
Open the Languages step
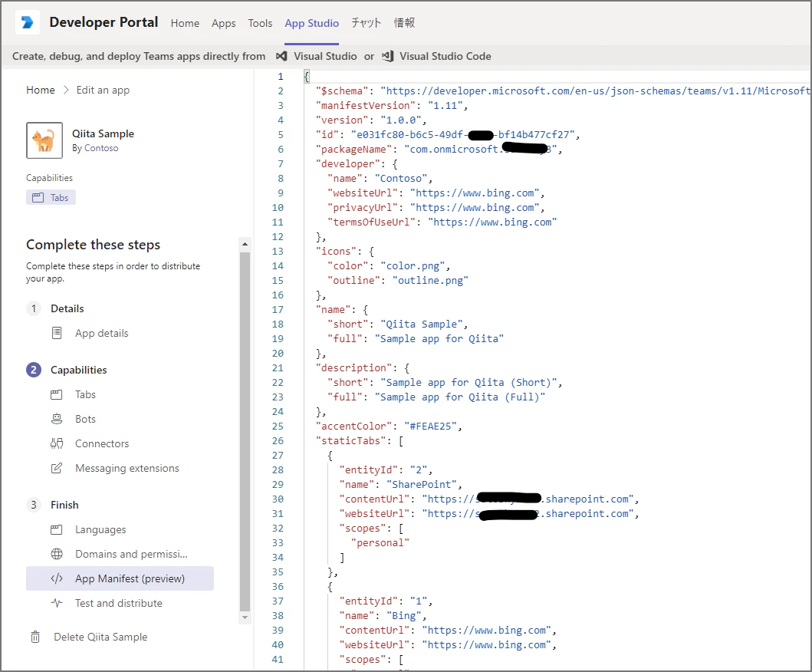pyautogui.click(x=100, y=529)
